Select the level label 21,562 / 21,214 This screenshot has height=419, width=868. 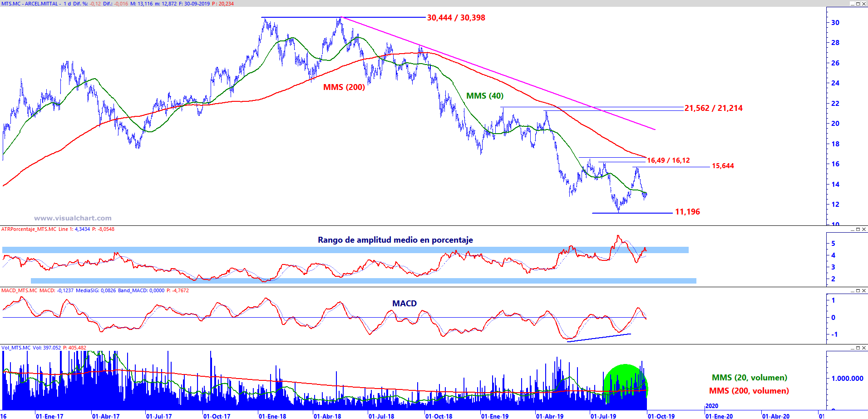tap(714, 108)
